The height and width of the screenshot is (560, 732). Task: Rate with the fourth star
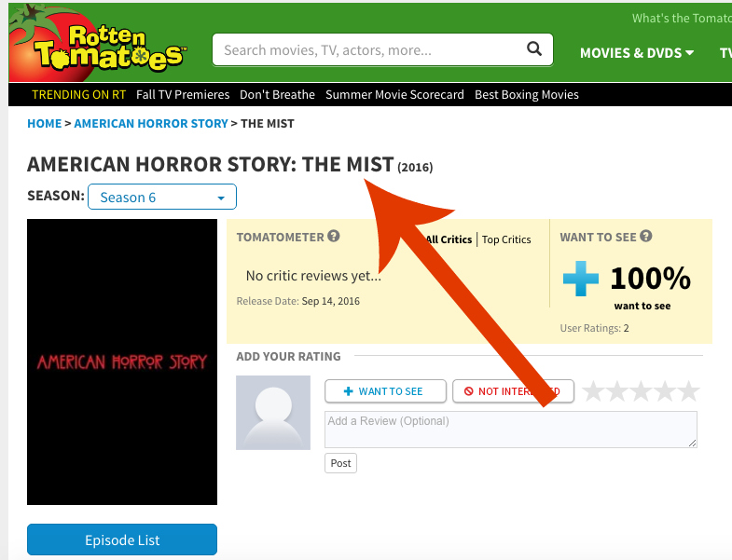coord(665,391)
